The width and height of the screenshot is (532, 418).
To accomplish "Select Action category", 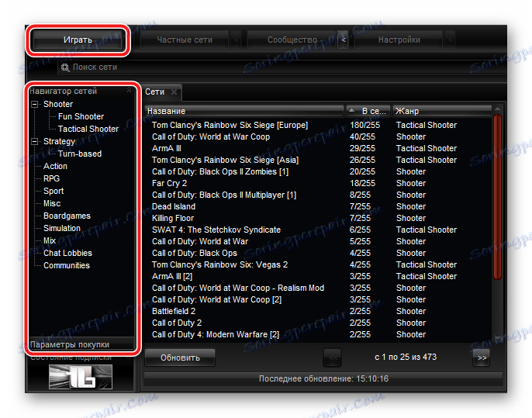I will pos(55,166).
